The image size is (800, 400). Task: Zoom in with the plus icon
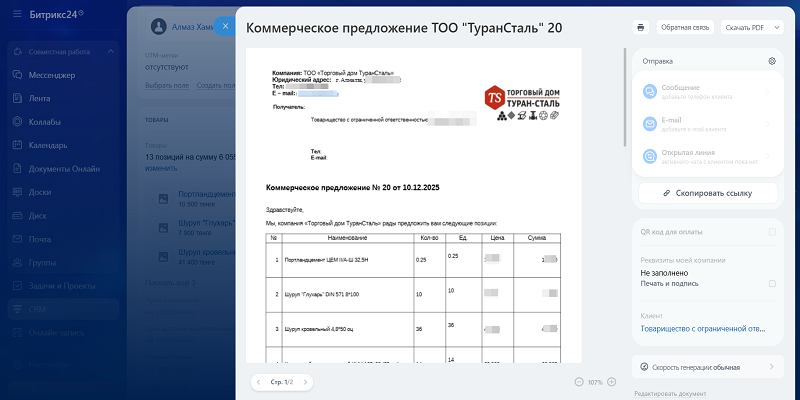click(612, 382)
